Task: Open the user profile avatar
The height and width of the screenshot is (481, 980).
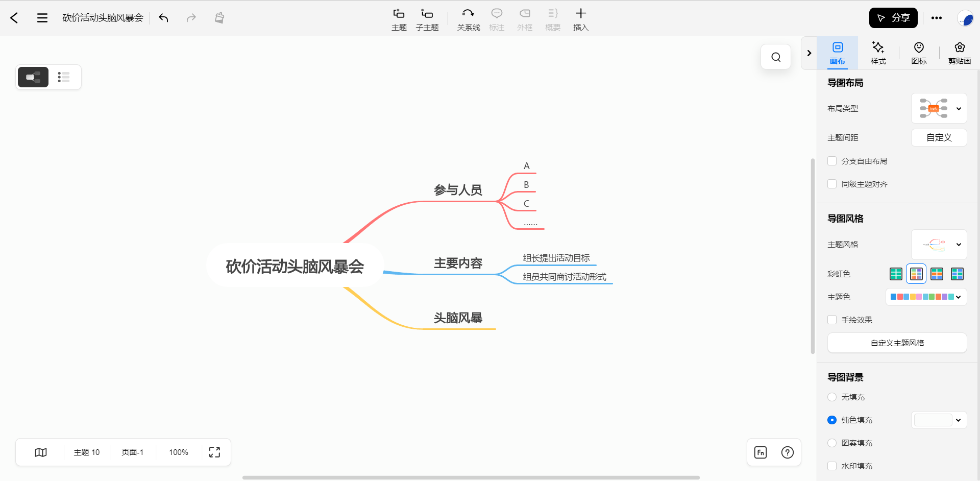Action: [x=965, y=18]
